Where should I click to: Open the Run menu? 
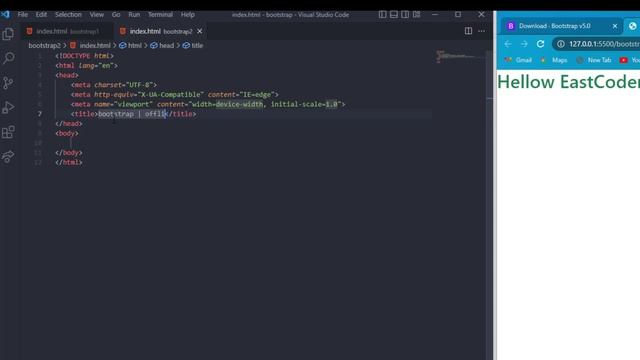click(x=134, y=14)
